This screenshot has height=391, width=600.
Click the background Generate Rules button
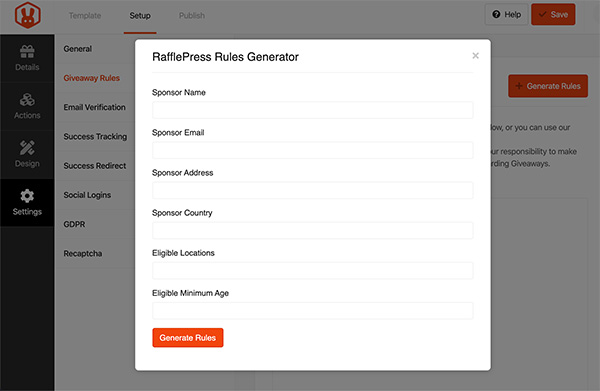tap(548, 86)
